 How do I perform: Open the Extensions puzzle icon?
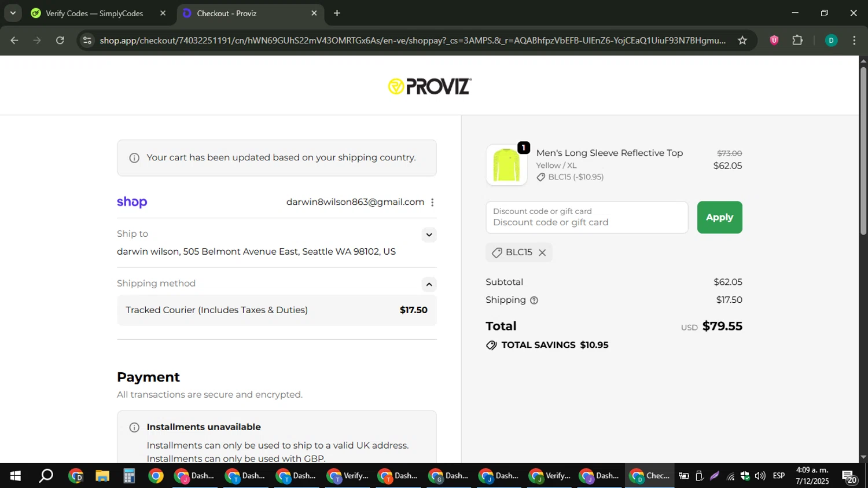pos(797,41)
